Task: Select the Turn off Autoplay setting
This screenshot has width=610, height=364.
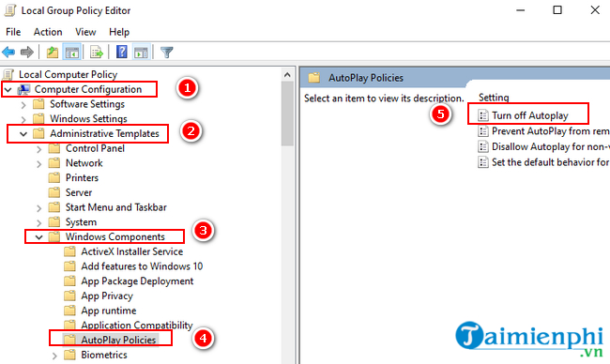Action: click(x=530, y=115)
